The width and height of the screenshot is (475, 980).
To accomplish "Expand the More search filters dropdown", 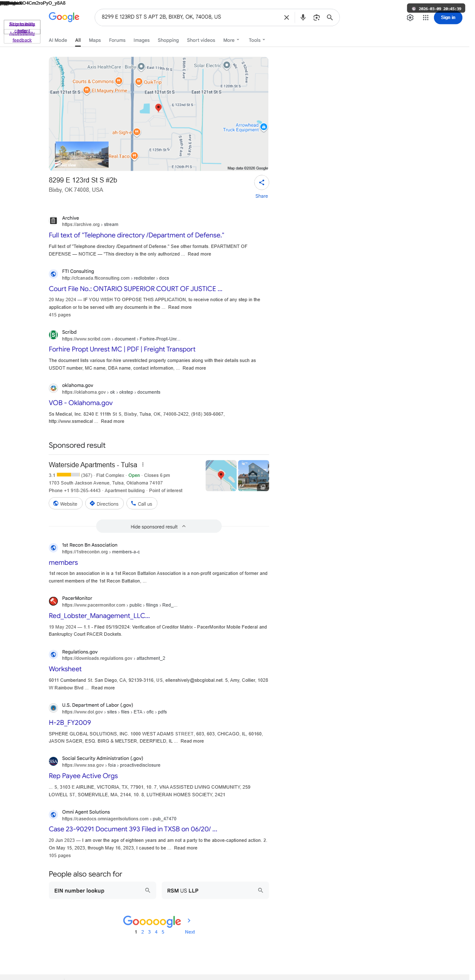I will point(231,40).
